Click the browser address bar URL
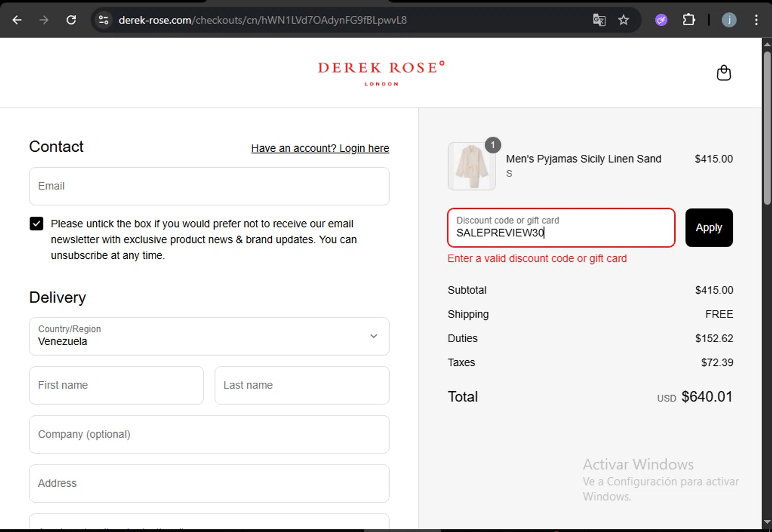The height and width of the screenshot is (532, 772). [262, 20]
